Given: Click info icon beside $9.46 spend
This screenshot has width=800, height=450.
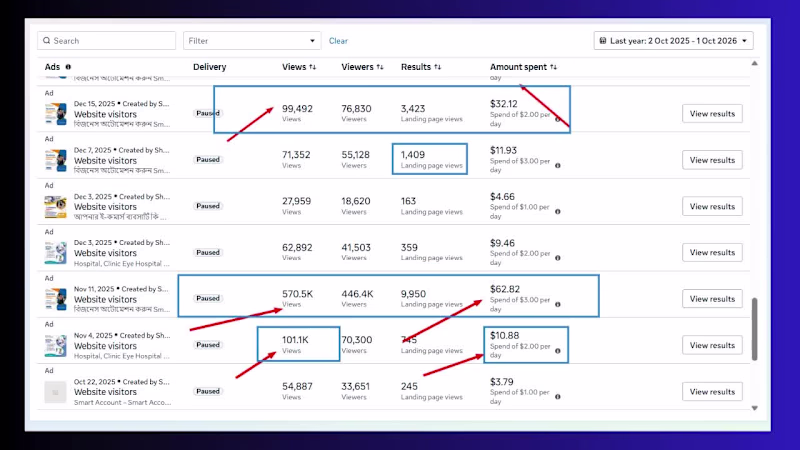Looking at the screenshot, I should point(558,258).
